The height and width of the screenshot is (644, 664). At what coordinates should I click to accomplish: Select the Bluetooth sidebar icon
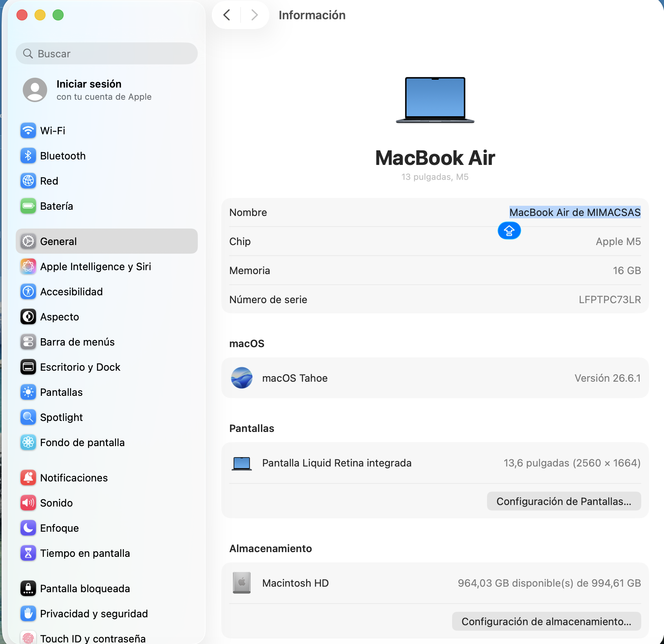tap(28, 156)
